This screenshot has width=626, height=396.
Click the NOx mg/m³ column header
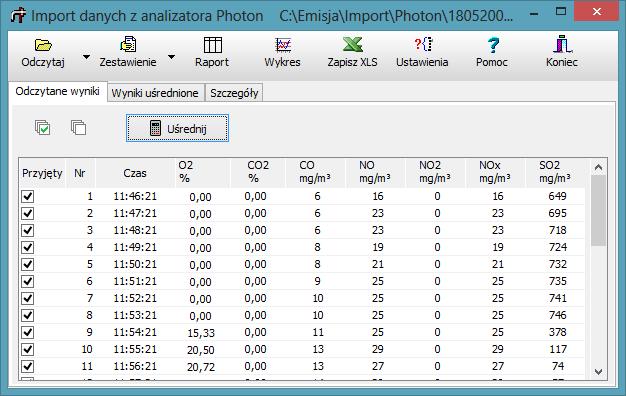click(x=495, y=172)
